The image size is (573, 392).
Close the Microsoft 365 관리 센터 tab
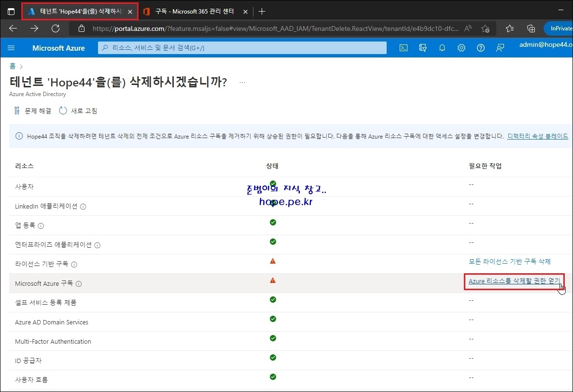point(245,12)
